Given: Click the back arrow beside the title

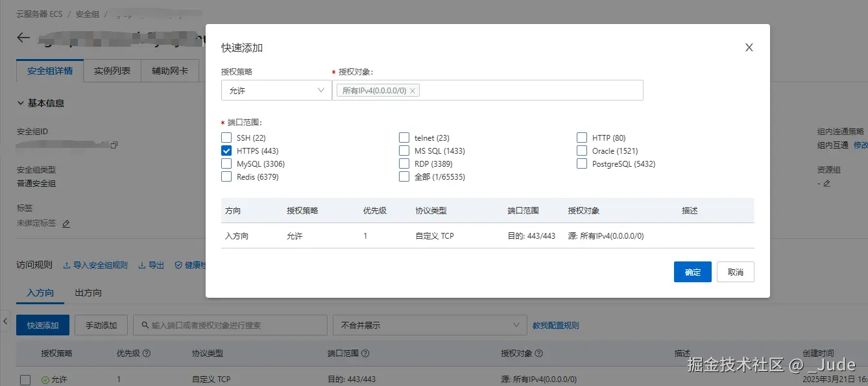Looking at the screenshot, I should [x=23, y=38].
